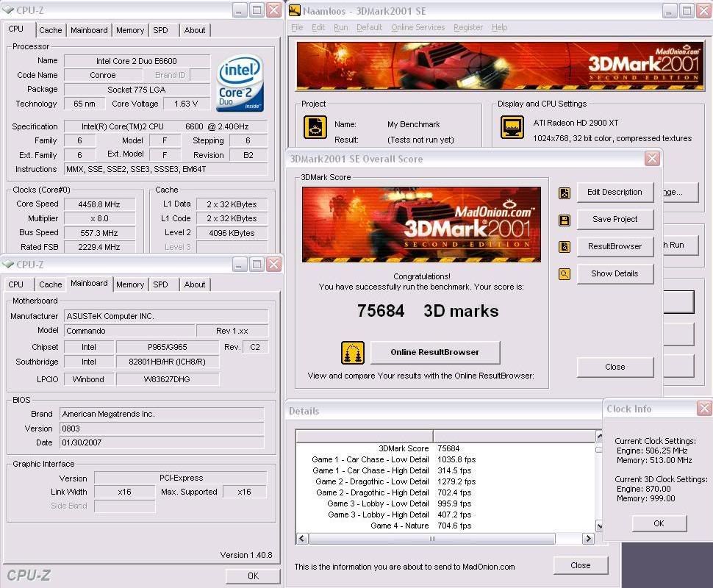The height and width of the screenshot is (588, 713).
Task: Click the Save Project floppy disk icon
Action: (x=565, y=220)
